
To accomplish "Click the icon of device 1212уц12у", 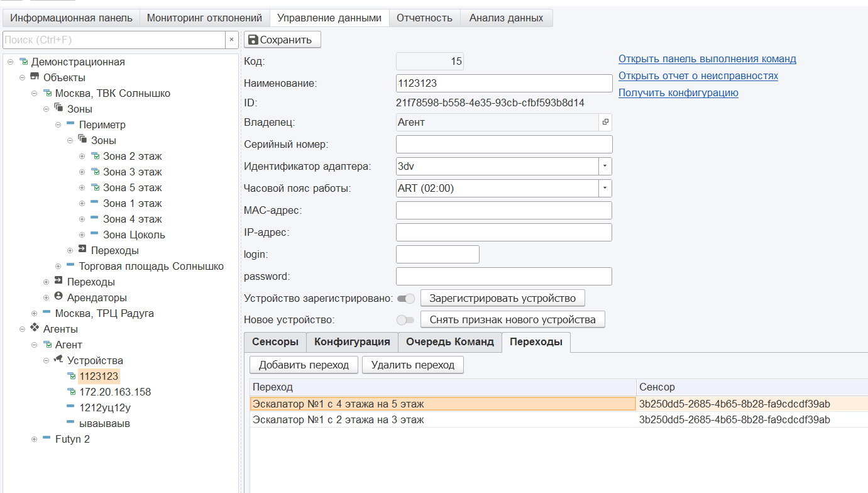I will point(70,407).
